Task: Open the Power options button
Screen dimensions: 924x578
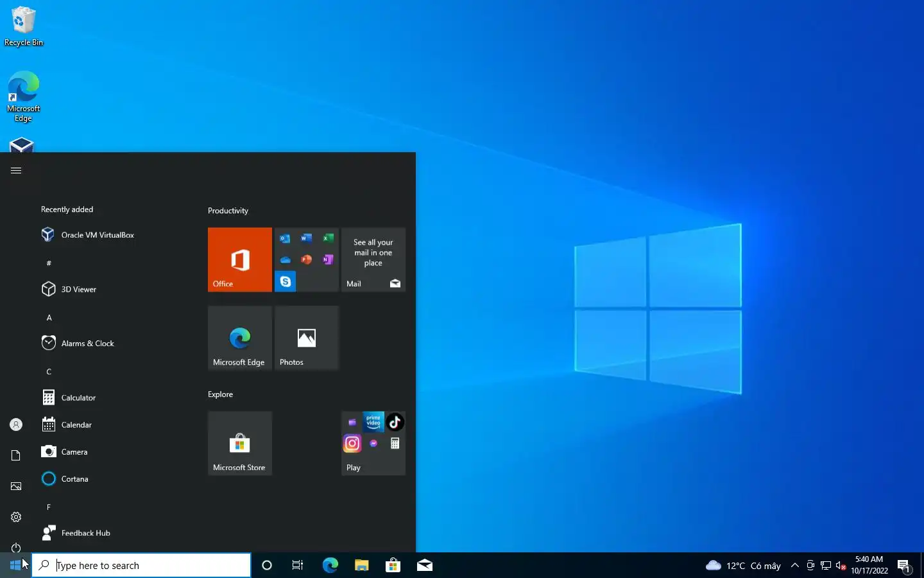Action: click(x=16, y=547)
